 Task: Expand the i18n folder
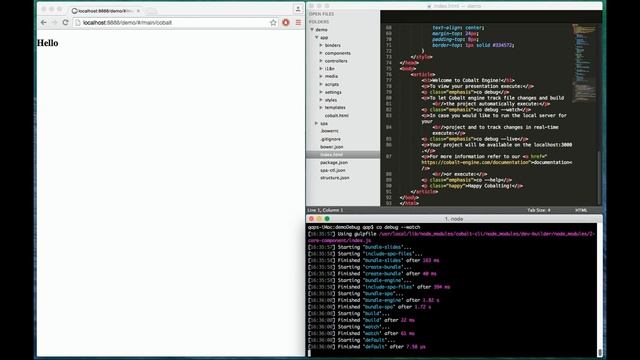pyautogui.click(x=321, y=69)
